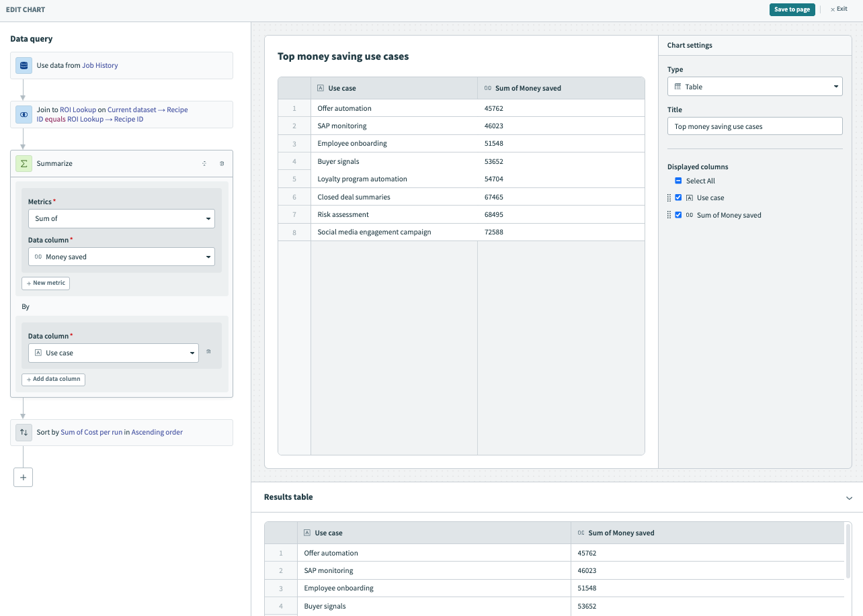863x616 pixels.
Task: Open the Metrics 'Sum of' dropdown
Action: click(121, 218)
